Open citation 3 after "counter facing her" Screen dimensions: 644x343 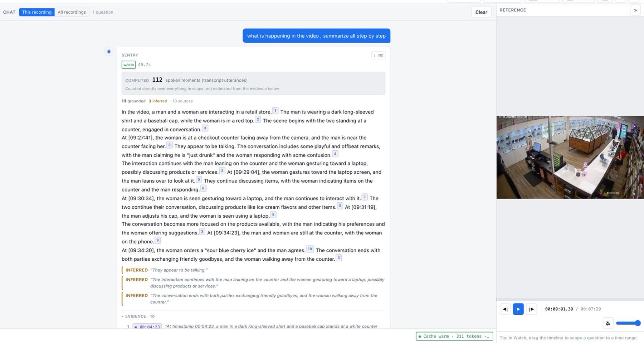coord(170,145)
